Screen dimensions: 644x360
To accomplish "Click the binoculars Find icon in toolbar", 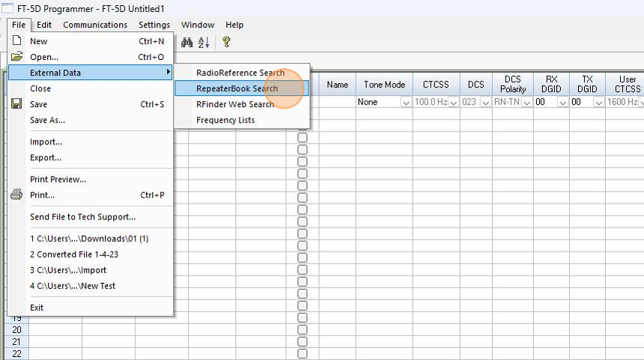I will coord(187,42).
